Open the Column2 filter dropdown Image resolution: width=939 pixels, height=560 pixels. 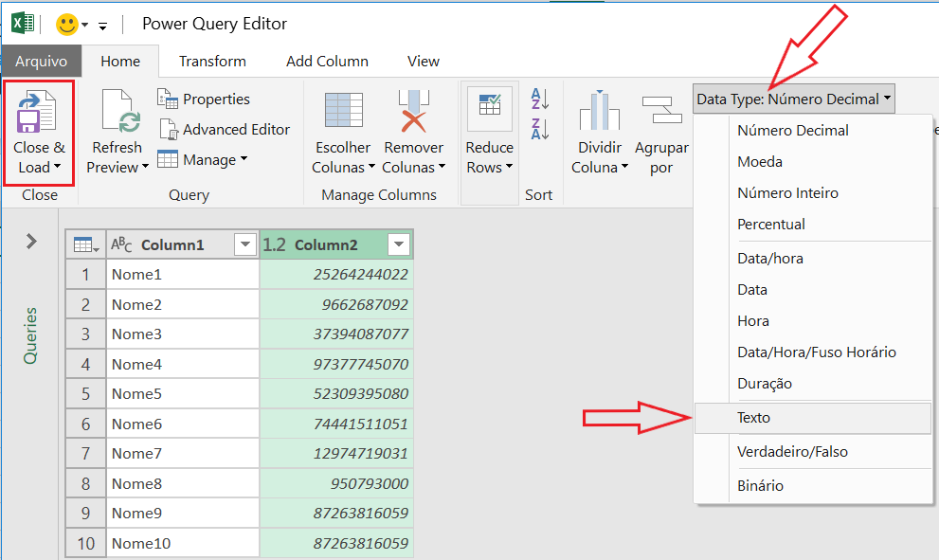pos(399,244)
